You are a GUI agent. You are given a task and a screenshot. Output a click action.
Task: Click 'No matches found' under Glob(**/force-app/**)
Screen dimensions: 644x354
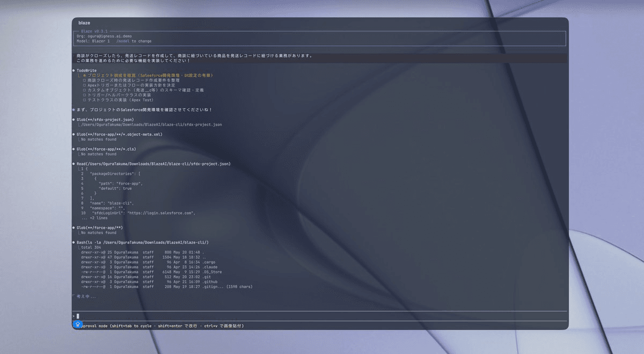98,233
